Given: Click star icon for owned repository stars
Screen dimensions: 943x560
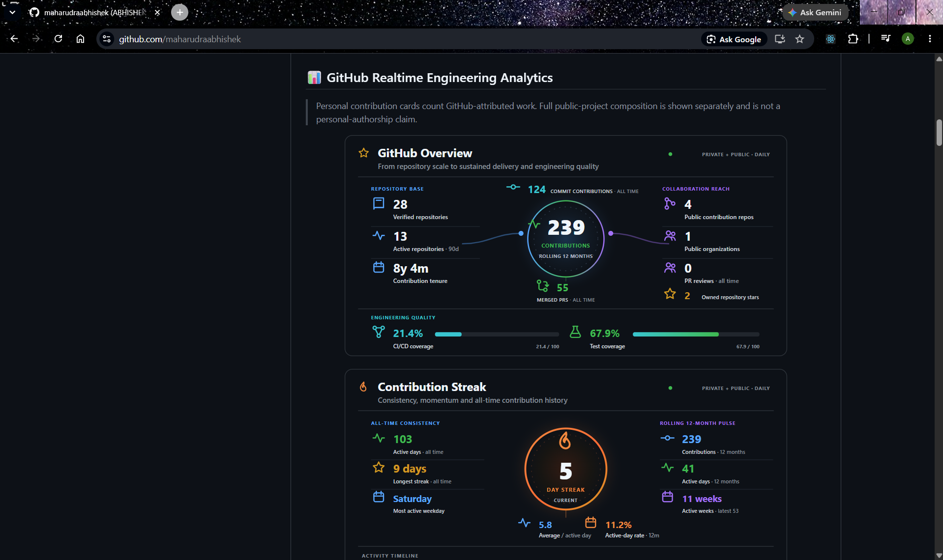Looking at the screenshot, I should (x=670, y=294).
